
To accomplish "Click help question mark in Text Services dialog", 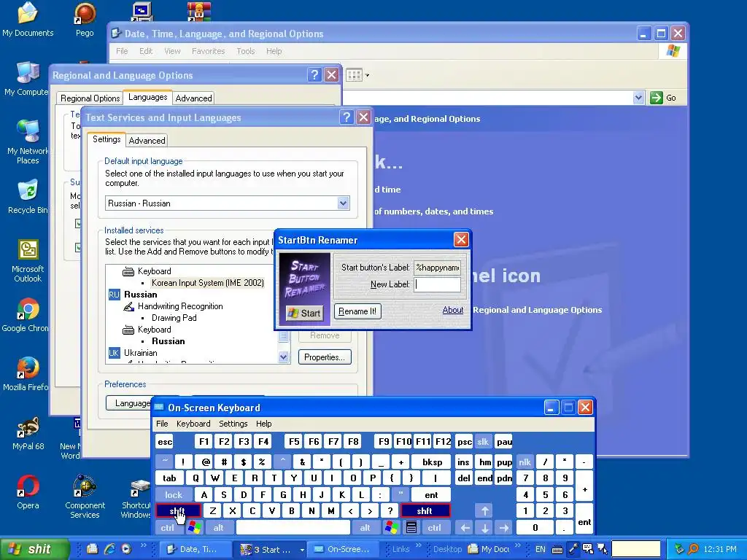I will tap(347, 117).
